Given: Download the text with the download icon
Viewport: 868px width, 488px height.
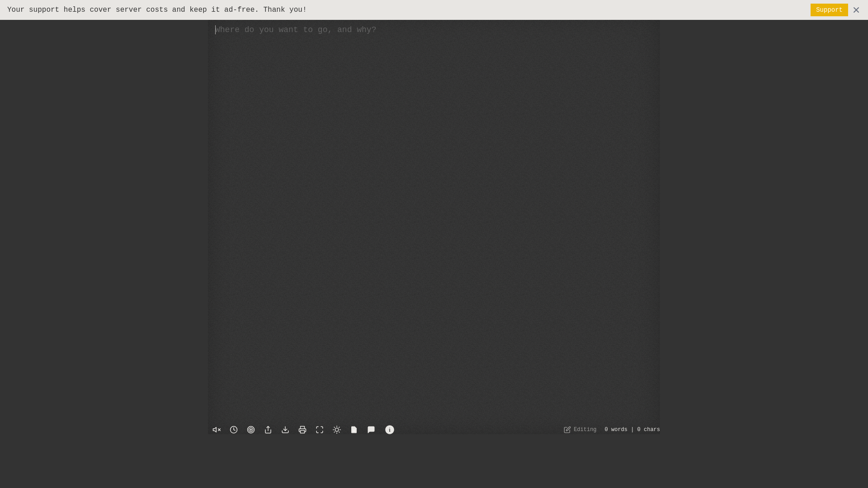Looking at the screenshot, I should coord(285,430).
